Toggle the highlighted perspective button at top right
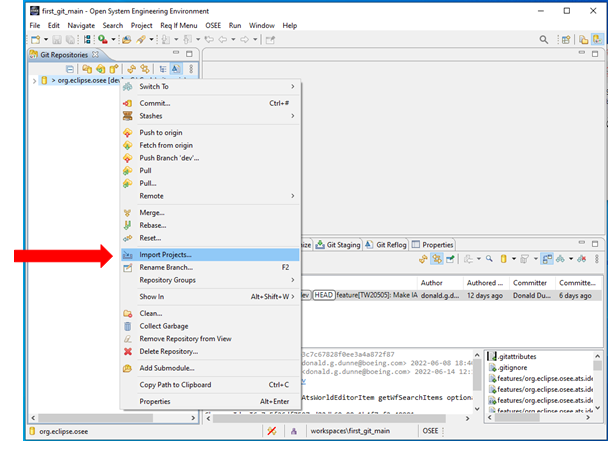This screenshot has width=608, height=461. click(x=597, y=40)
